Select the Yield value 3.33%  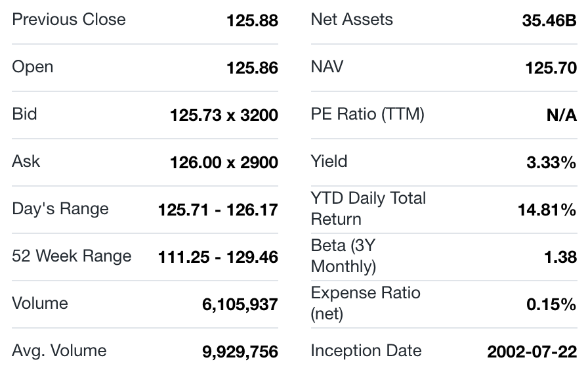click(x=551, y=162)
